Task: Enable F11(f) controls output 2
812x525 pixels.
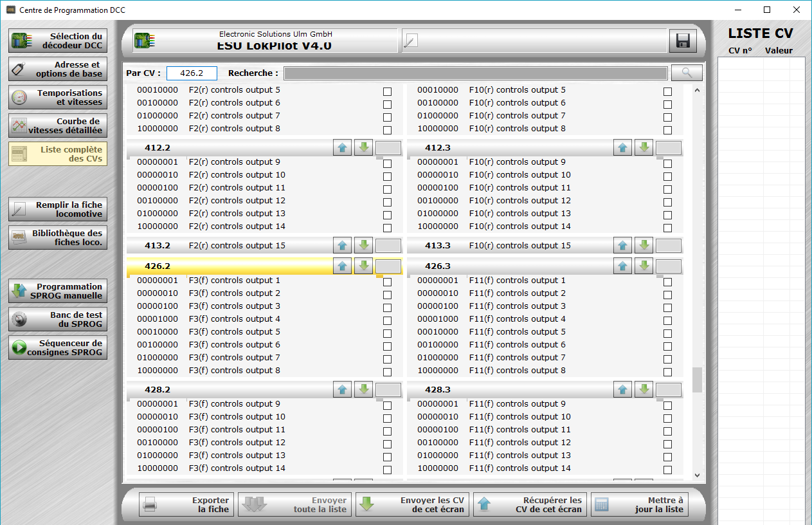Action: click(667, 295)
